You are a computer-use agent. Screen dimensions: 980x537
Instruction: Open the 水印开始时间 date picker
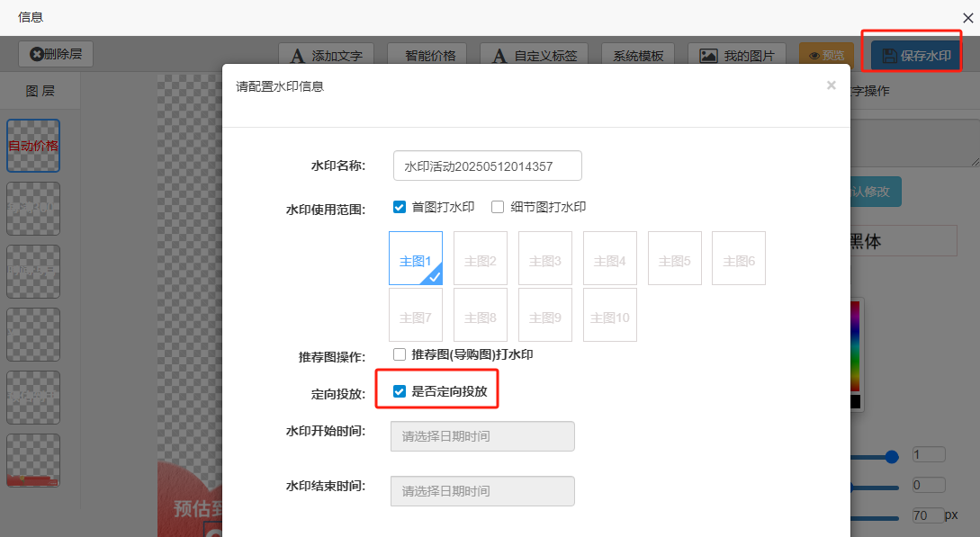pos(482,436)
